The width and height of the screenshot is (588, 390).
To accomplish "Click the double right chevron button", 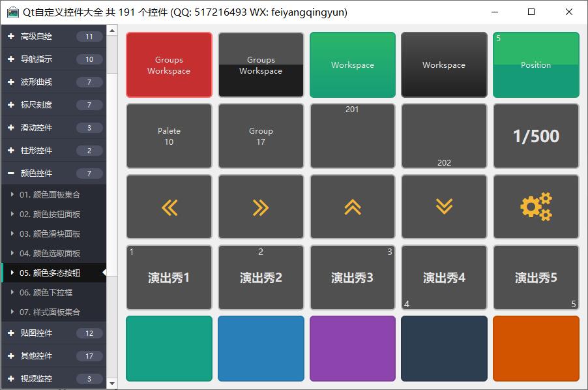I will 261,207.
